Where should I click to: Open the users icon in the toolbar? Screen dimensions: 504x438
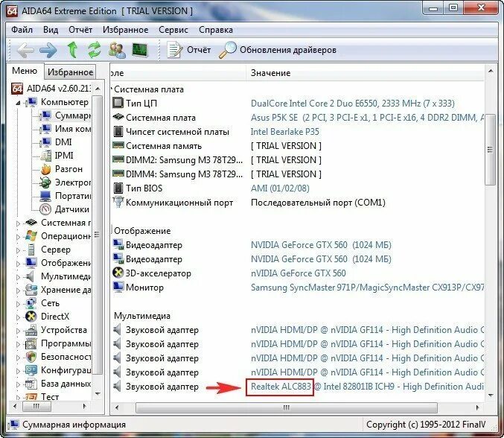117,50
